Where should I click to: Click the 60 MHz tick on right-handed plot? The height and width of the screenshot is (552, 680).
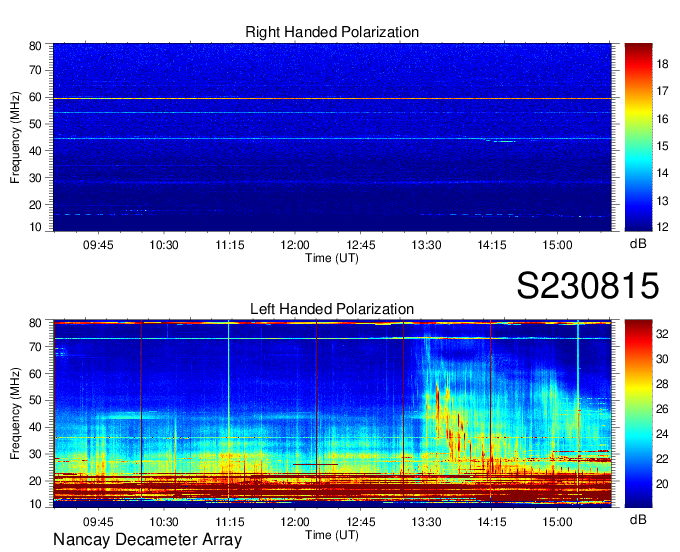click(35, 98)
